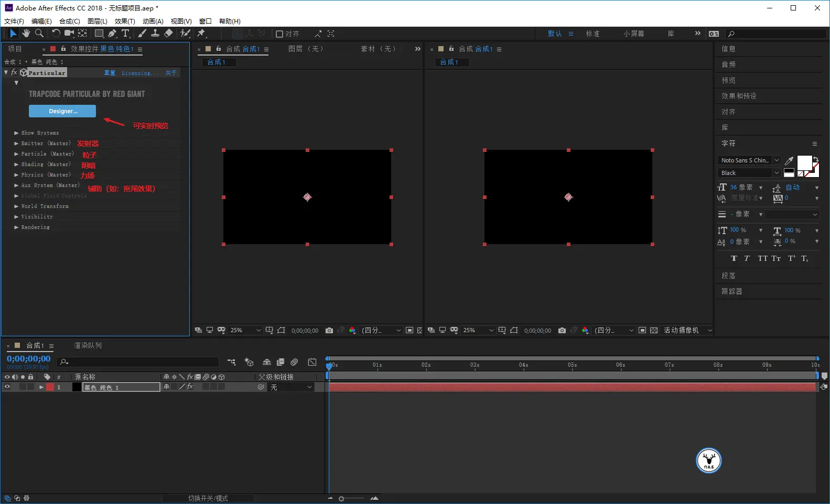Click the composition mini-flowchart icon in timeline
This screenshot has width=830, height=504.
[231, 362]
